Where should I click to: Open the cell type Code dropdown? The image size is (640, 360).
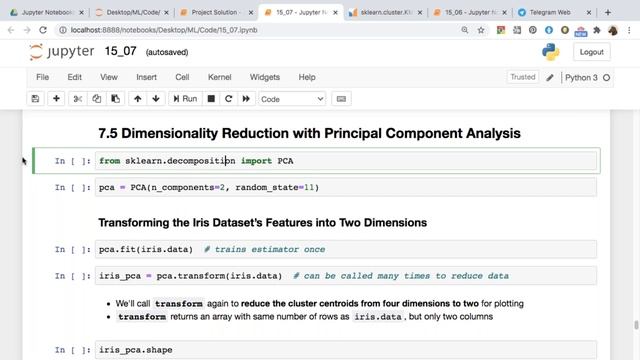[x=292, y=99]
